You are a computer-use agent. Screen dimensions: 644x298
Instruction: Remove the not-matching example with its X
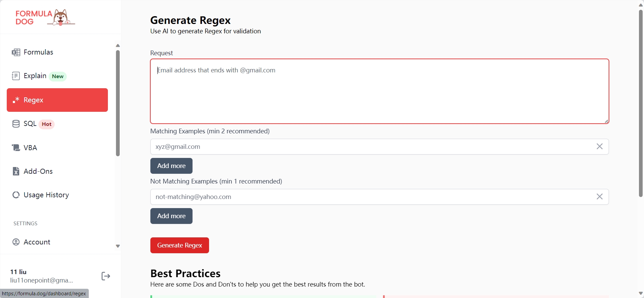point(599,197)
